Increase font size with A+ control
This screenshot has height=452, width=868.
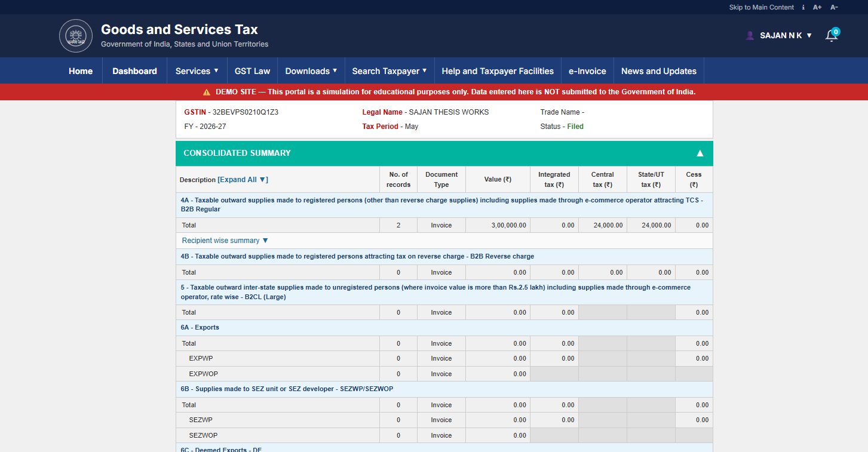coord(817,7)
